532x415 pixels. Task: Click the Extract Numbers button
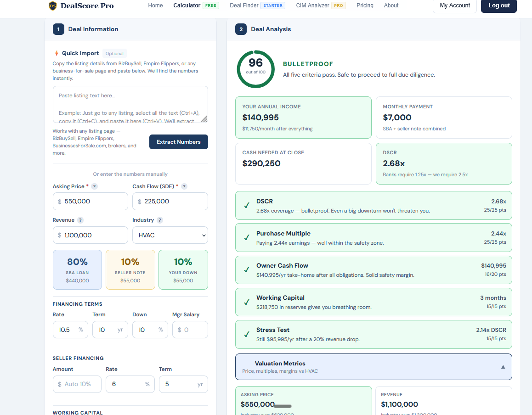[178, 142]
